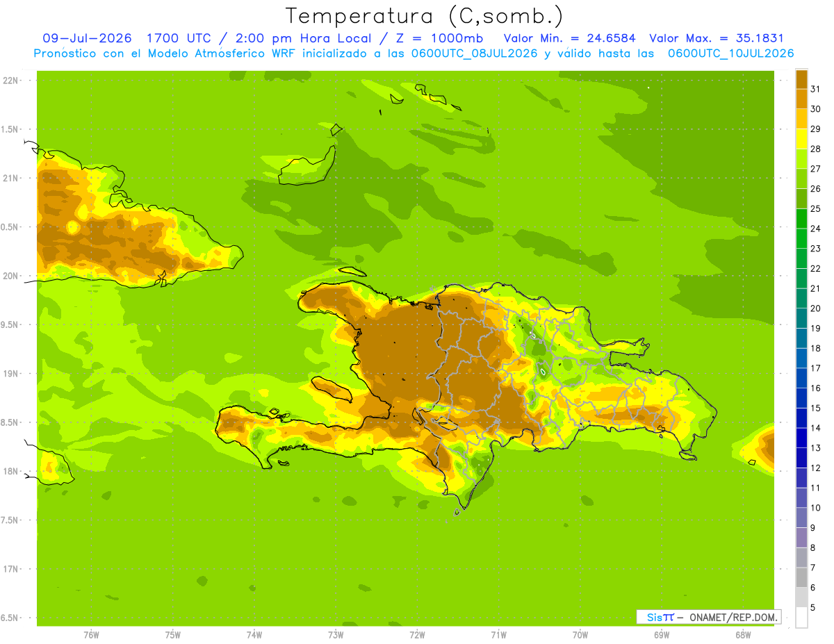This screenshot has height=644, width=834.
Task: Pick the legend swatch between 26 and 27
Action: [x=801, y=179]
